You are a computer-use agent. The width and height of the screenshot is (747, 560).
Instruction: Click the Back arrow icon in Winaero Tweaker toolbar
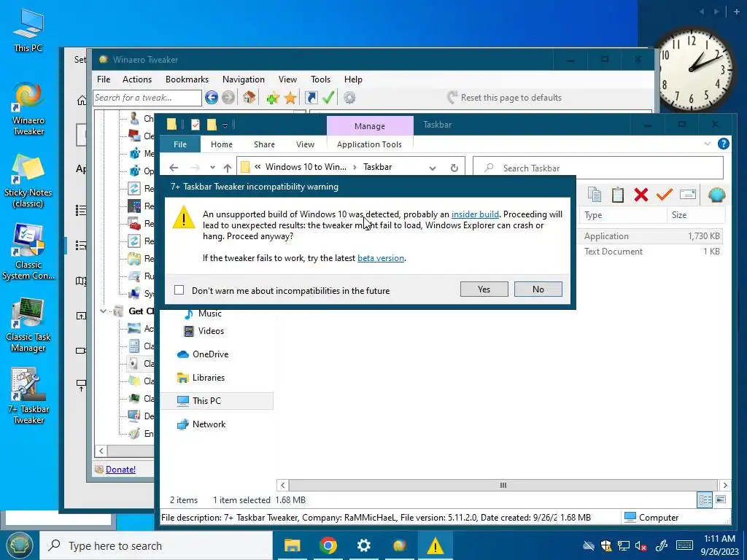pyautogui.click(x=212, y=98)
